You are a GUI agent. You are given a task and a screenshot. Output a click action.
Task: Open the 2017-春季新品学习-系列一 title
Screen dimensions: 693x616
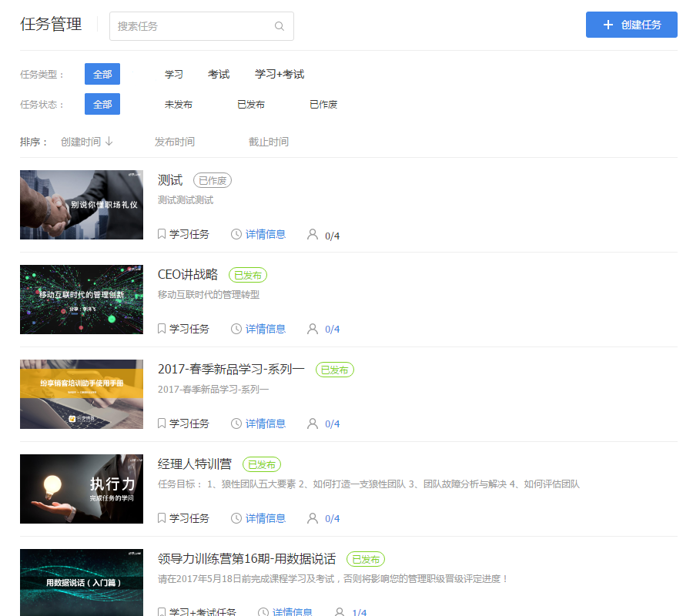coord(232,369)
